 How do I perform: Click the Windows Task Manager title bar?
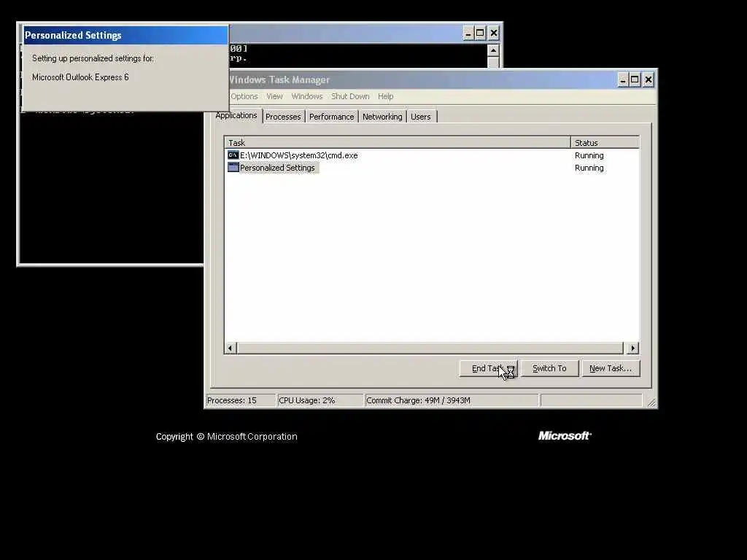(422, 79)
